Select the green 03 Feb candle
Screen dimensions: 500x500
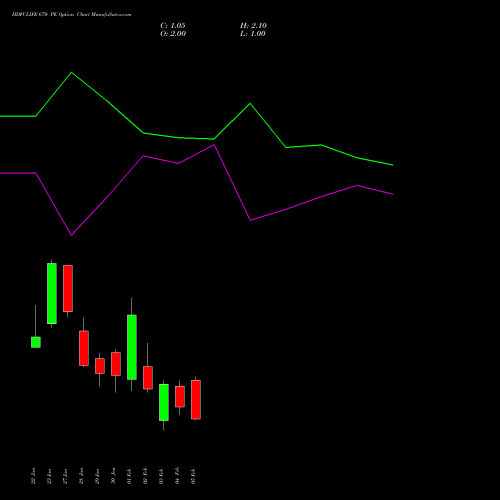[x=164, y=402]
